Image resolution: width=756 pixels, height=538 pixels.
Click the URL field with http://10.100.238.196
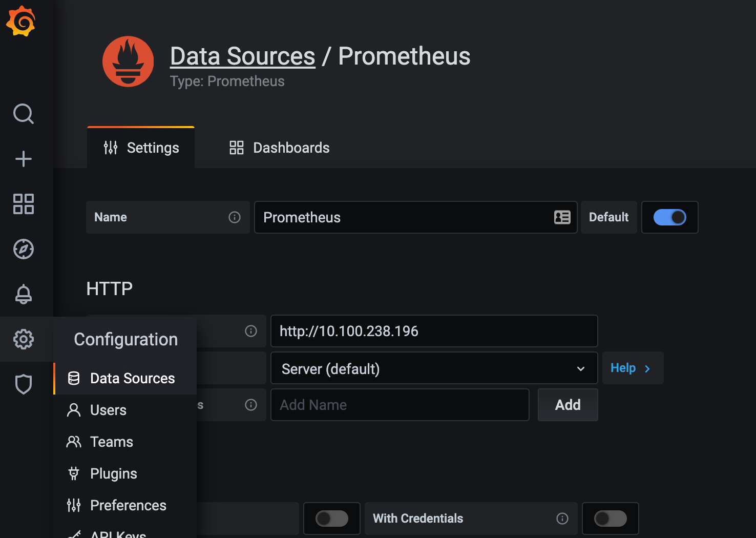point(434,331)
